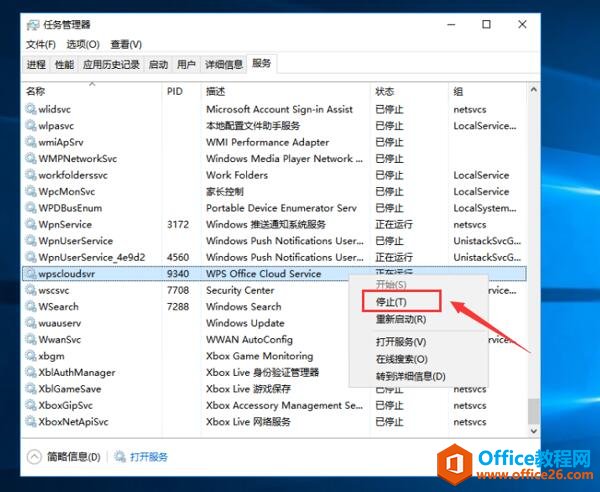This screenshot has width=600, height=492.
Task: Click the WSearch service gear icon
Action: pos(31,306)
